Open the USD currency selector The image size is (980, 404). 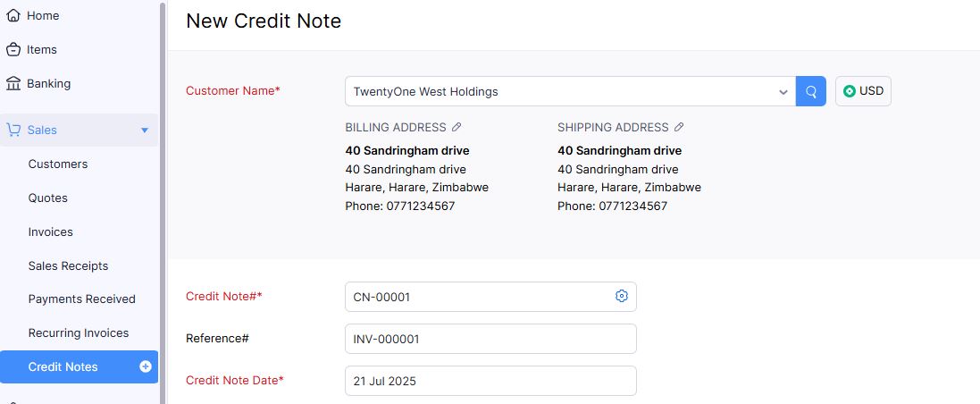coord(863,91)
